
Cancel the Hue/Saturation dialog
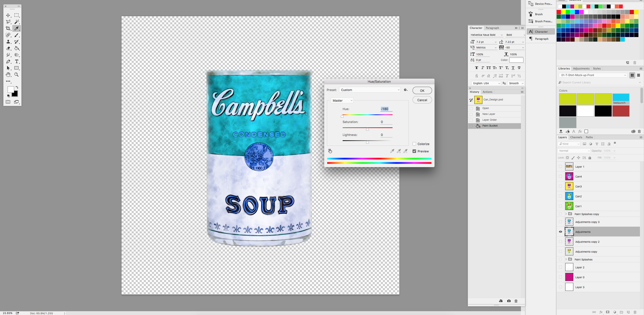422,100
